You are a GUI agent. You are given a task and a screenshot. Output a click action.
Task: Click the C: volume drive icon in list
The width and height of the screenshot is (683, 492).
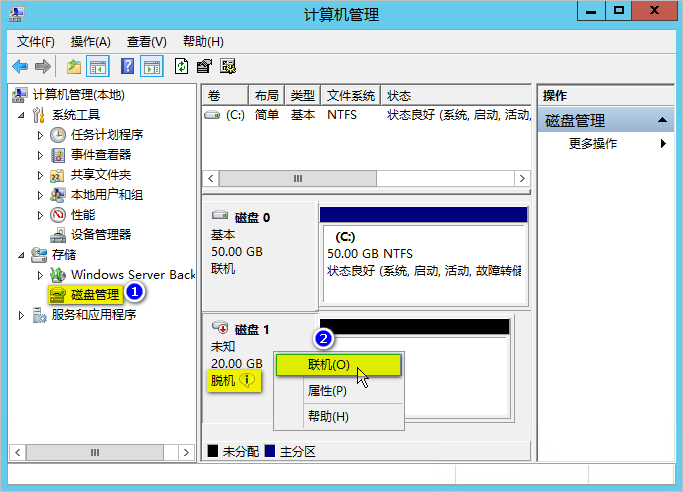click(x=212, y=115)
